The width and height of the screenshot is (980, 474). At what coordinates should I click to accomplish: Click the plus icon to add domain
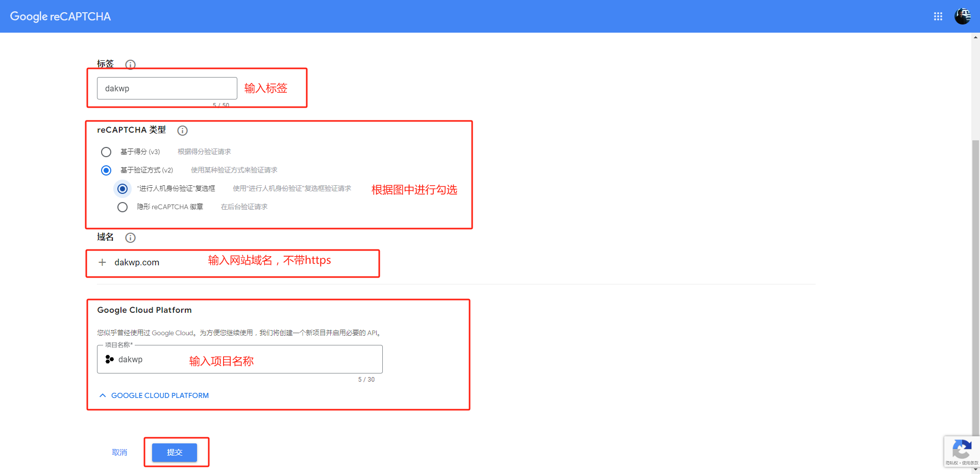102,262
